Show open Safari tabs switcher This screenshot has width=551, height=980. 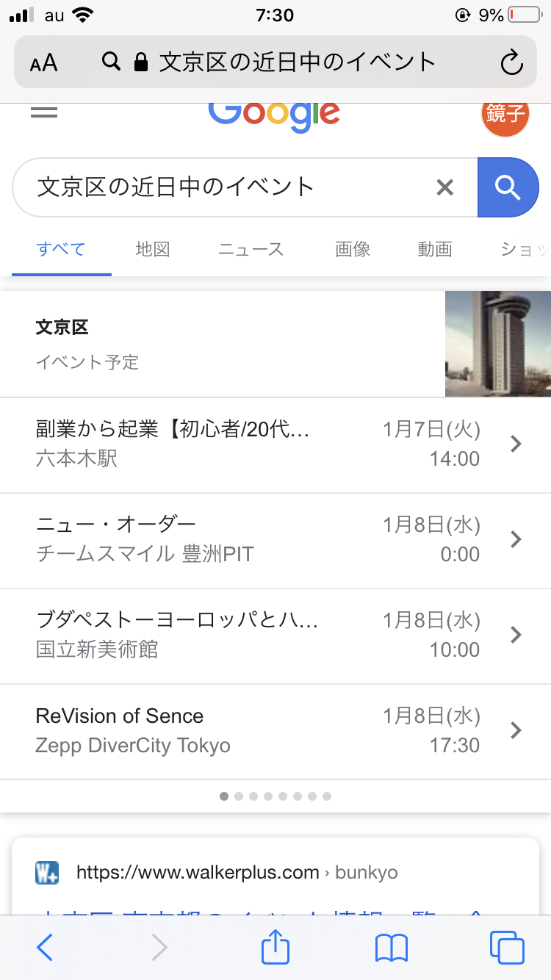coord(507,948)
